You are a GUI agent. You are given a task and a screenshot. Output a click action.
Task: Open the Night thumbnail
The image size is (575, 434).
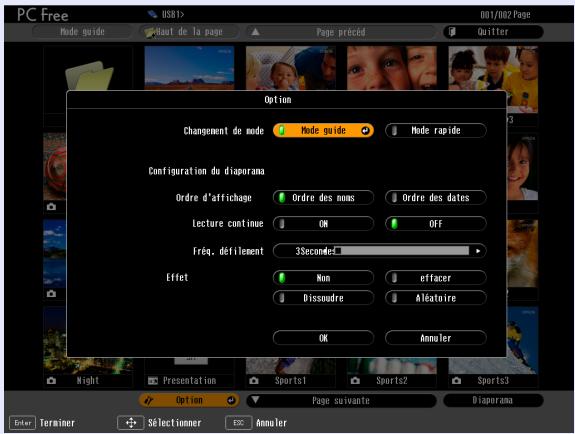pyautogui.click(x=88, y=366)
